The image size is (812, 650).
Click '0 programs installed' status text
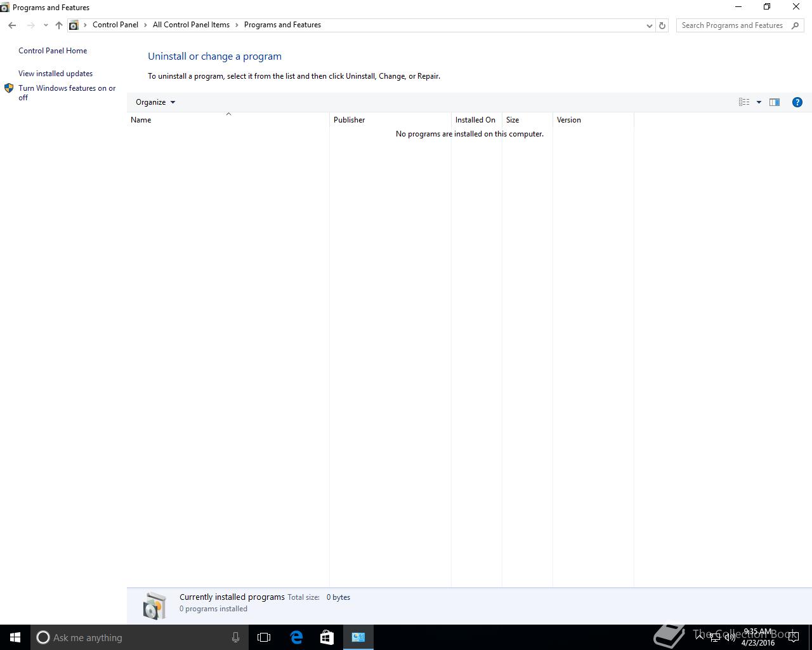click(213, 609)
